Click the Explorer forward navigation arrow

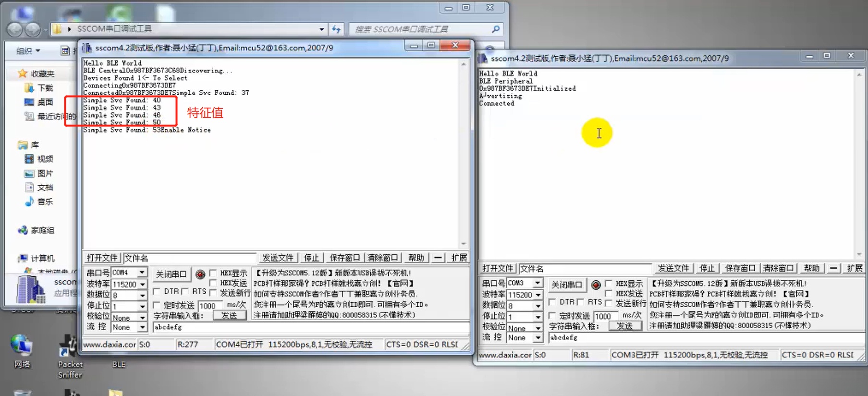point(33,29)
